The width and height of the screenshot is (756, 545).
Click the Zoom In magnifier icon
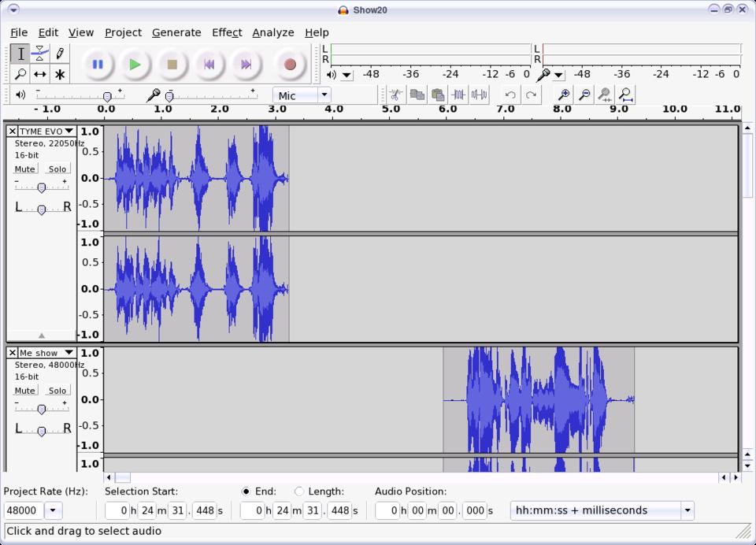[564, 95]
